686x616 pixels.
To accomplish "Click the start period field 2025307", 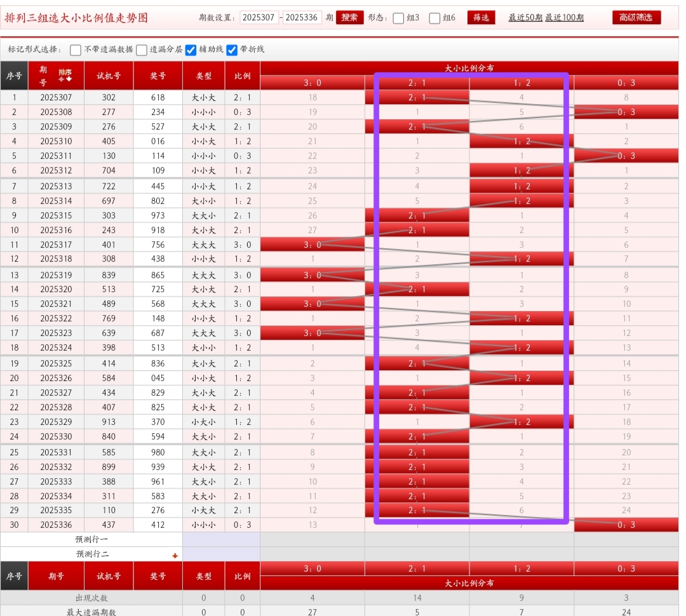I will point(259,18).
